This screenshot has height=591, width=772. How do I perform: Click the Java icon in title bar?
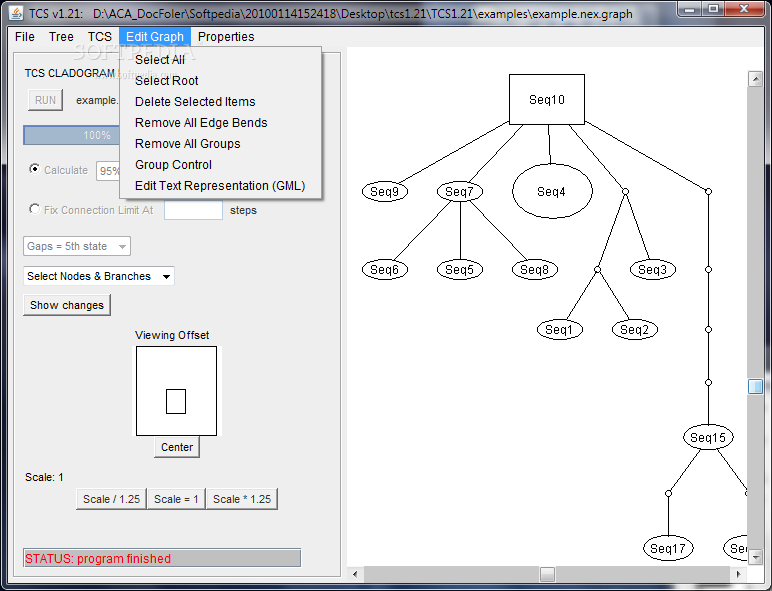coord(16,13)
